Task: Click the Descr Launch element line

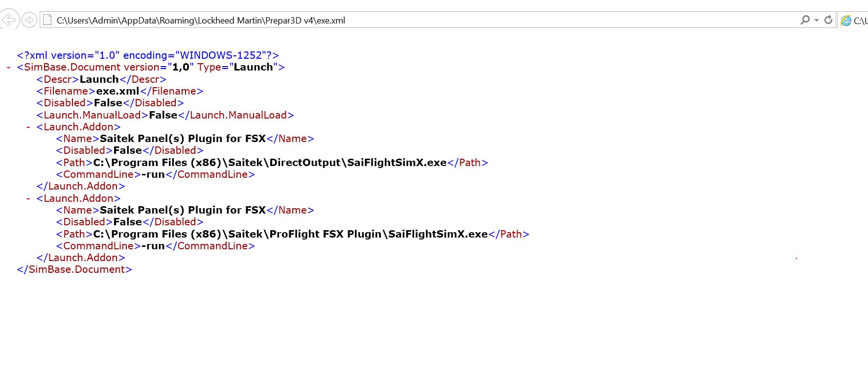Action: tap(101, 79)
